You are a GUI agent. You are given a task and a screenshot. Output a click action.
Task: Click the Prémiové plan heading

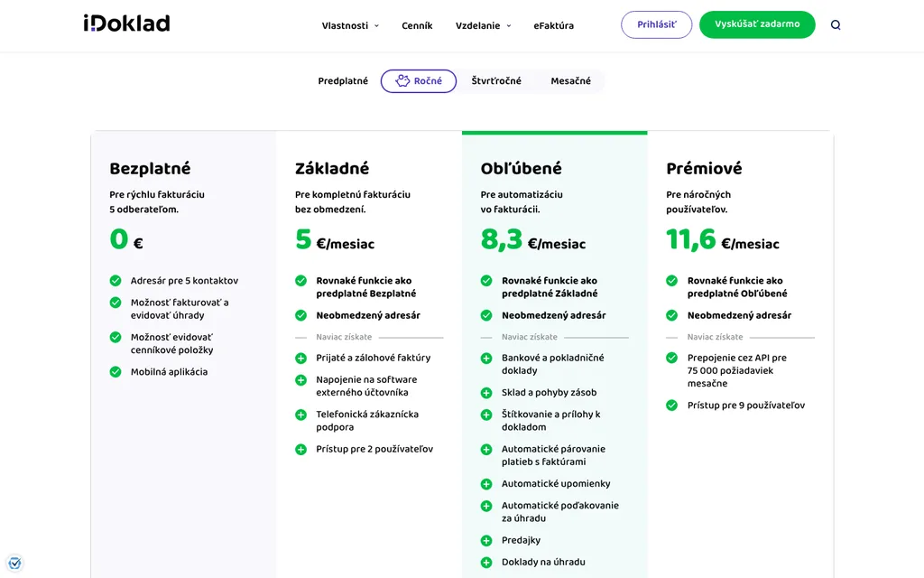[x=704, y=169]
